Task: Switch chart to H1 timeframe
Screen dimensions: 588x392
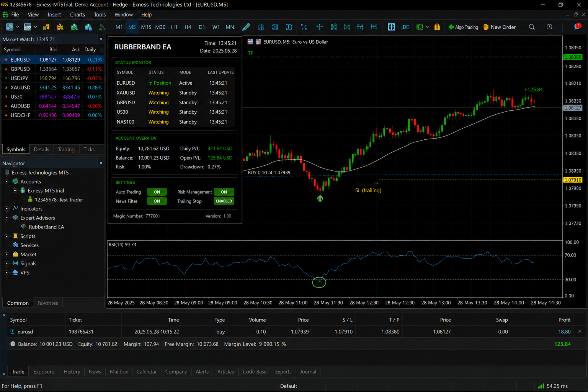Action: (x=174, y=27)
